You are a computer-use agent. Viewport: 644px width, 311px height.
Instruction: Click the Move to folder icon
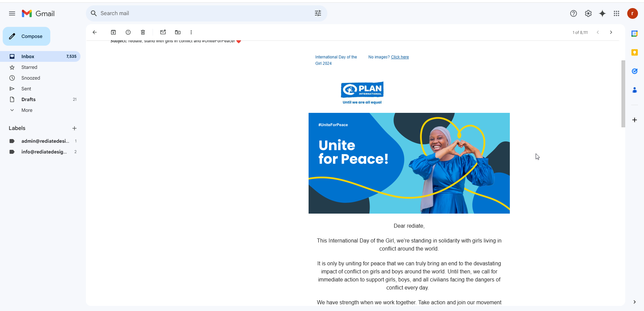coord(178,32)
